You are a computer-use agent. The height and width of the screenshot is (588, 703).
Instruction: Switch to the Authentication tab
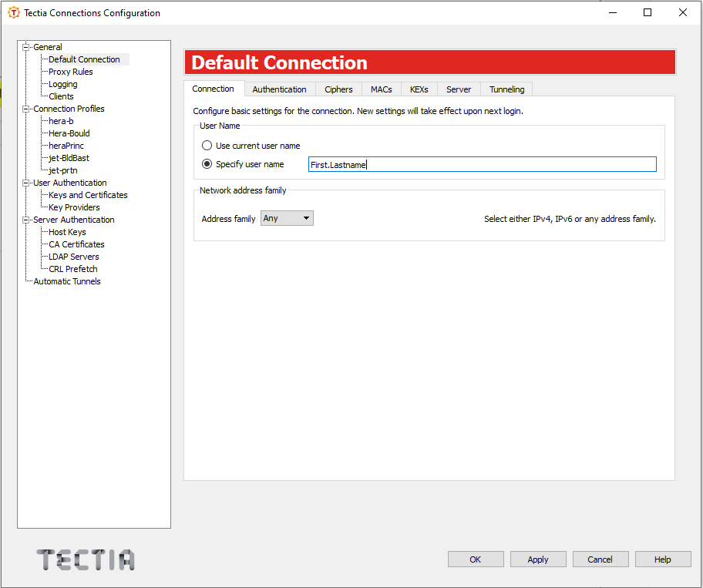point(279,89)
